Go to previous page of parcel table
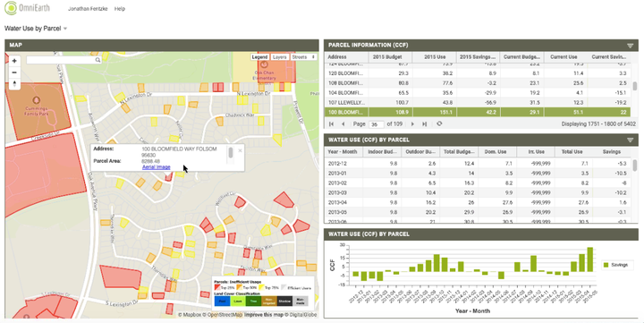 click(x=343, y=123)
